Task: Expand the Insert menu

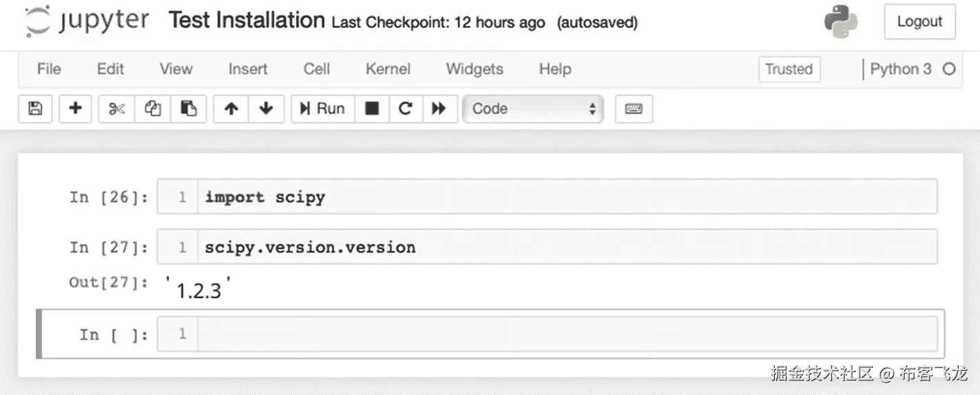Action: click(247, 69)
